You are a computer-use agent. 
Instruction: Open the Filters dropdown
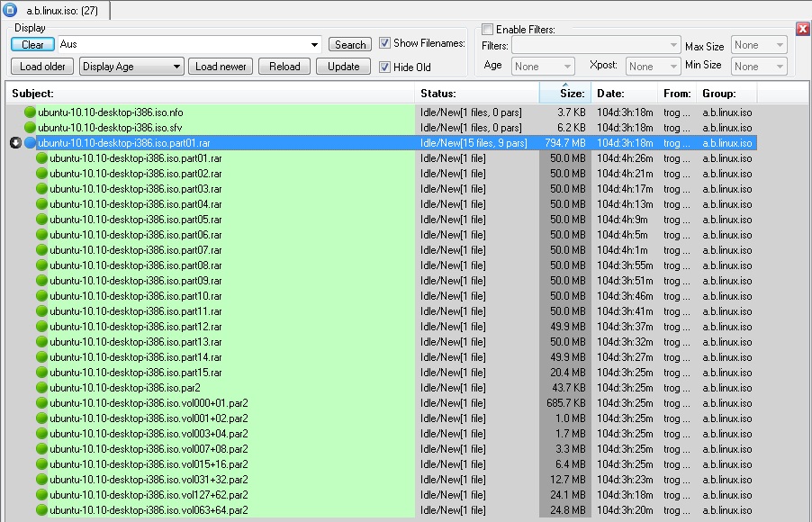[596, 45]
